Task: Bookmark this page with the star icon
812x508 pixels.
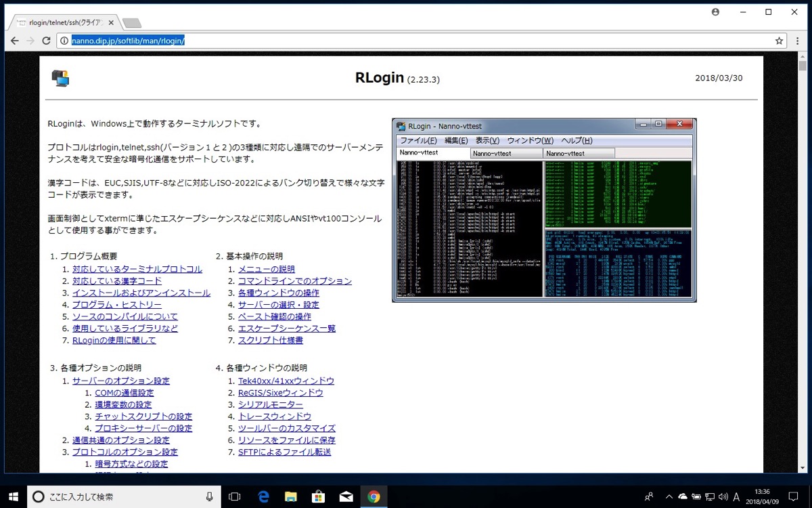Action: pos(780,41)
